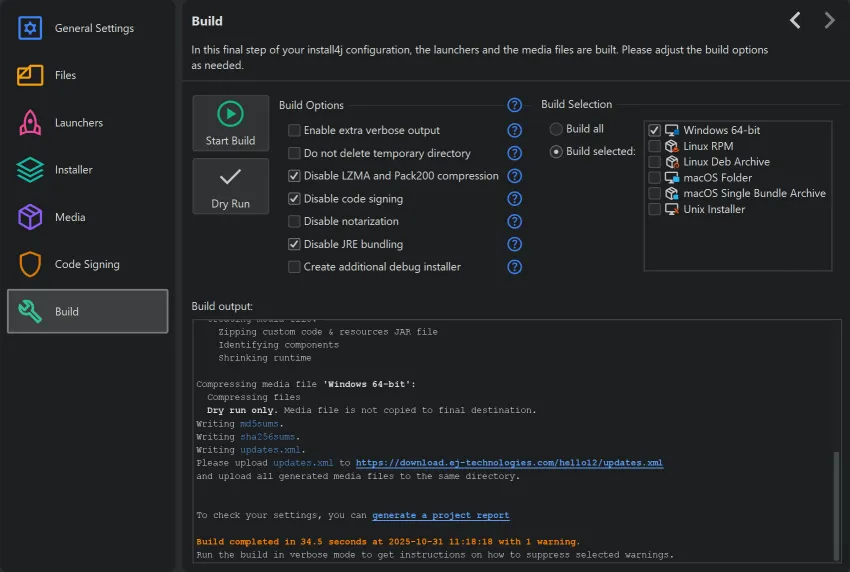Select the Build all radio button
The width and height of the screenshot is (850, 572).
tap(556, 129)
